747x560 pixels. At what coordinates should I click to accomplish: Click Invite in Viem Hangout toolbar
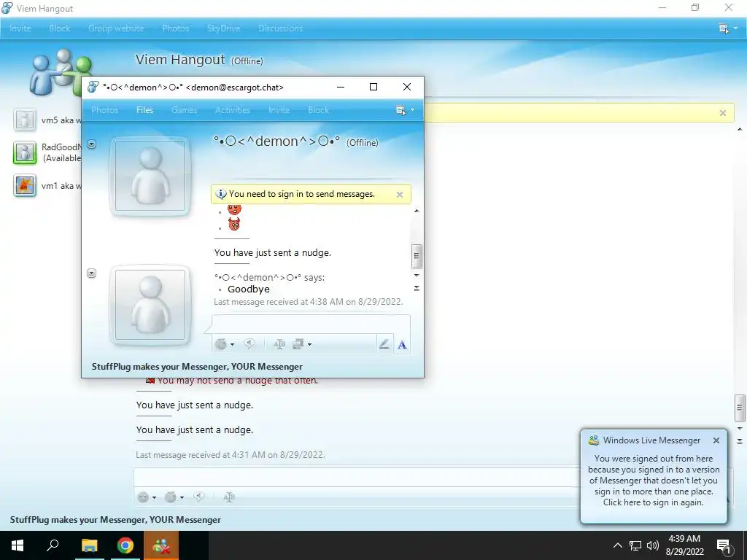20,28
